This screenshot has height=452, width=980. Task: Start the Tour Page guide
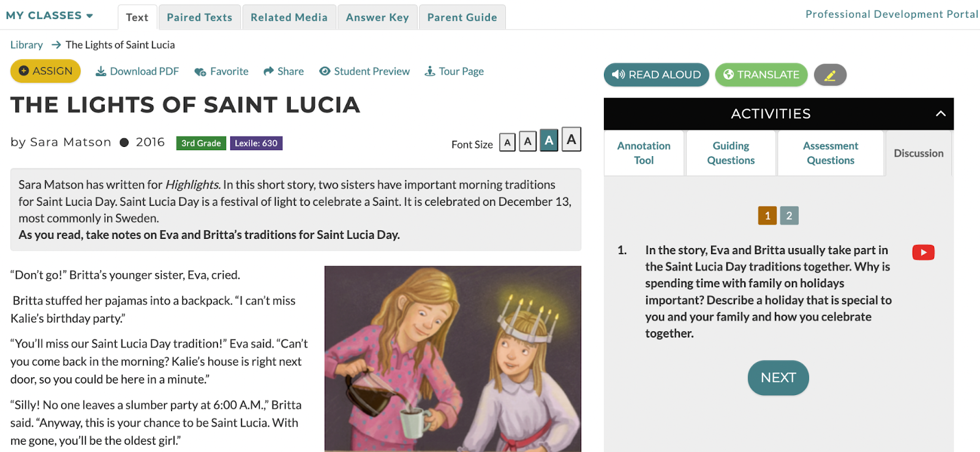(x=454, y=72)
